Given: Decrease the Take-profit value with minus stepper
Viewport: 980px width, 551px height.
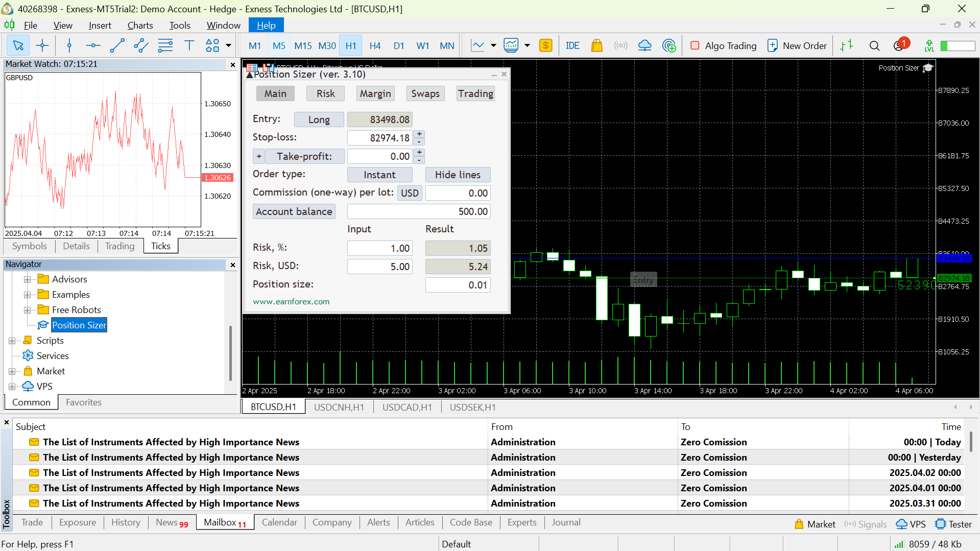Looking at the screenshot, I should tap(419, 160).
